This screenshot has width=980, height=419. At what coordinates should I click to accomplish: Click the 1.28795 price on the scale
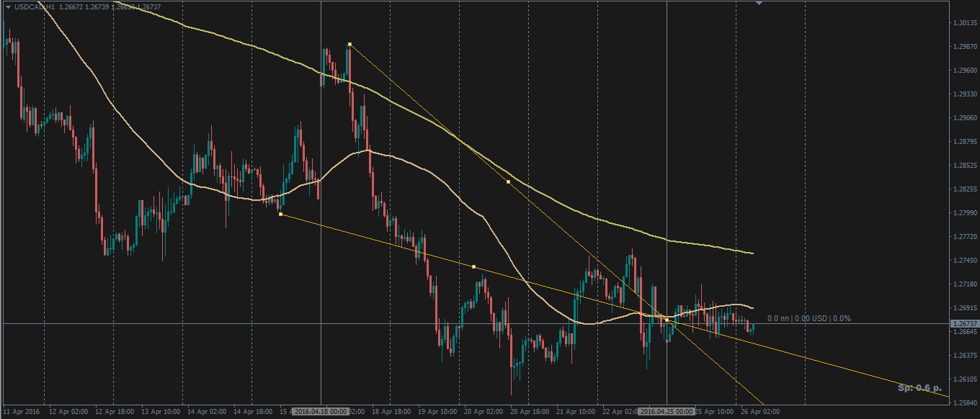[964, 142]
